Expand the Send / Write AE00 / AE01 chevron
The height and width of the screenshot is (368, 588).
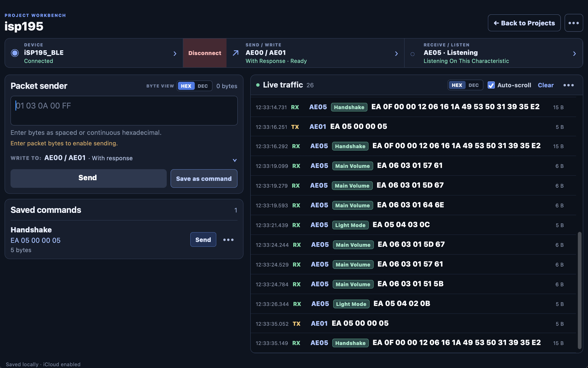(396, 53)
